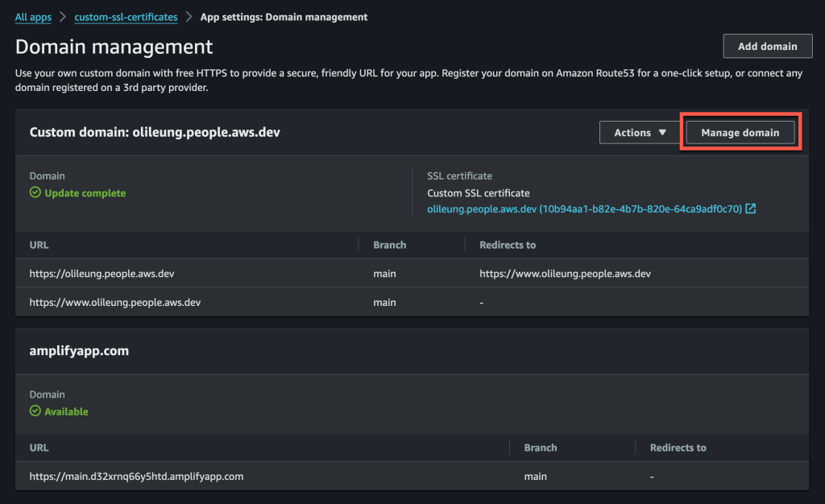Click the main.d32xrnq66y5htd.amplifyapp.com URL
The width and height of the screenshot is (825, 504).
tap(136, 476)
